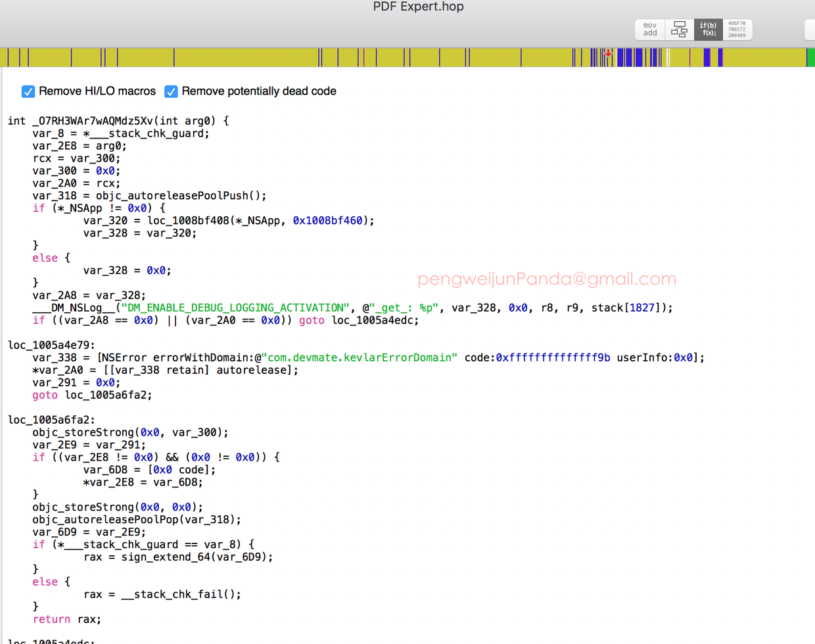The height and width of the screenshot is (644, 815).
Task: Click line var_2A0 = rcx
Action: pos(77,183)
